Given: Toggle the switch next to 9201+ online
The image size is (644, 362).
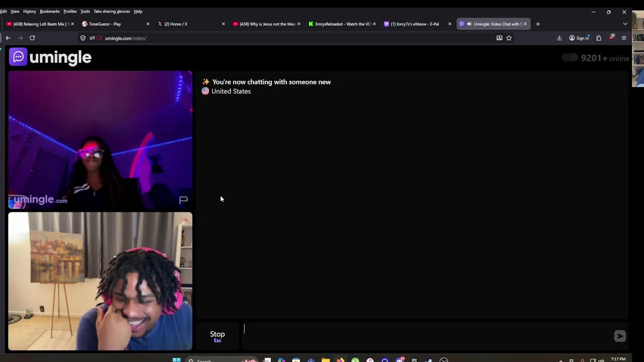Looking at the screenshot, I should click(570, 58).
